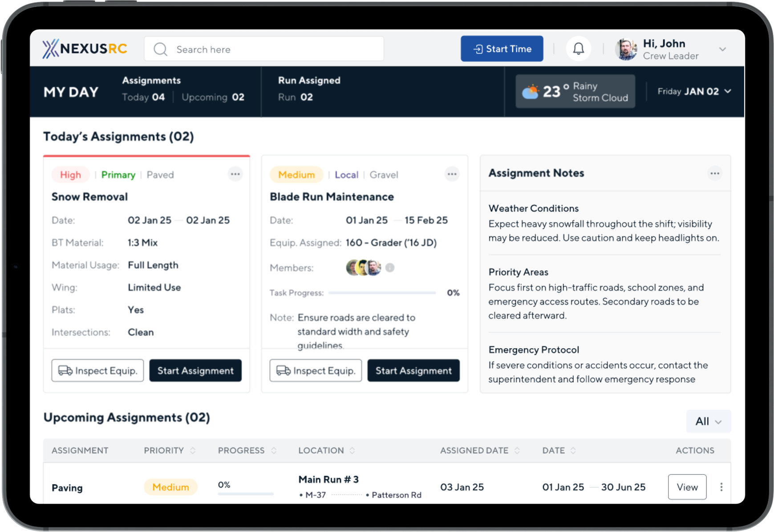Sort table by Assigned Date column
This screenshot has height=532, width=774.
[x=517, y=451]
